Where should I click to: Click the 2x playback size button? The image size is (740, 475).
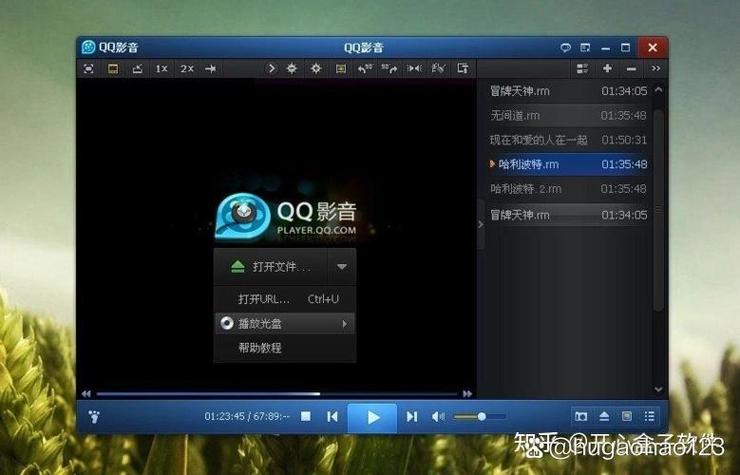[x=186, y=69]
